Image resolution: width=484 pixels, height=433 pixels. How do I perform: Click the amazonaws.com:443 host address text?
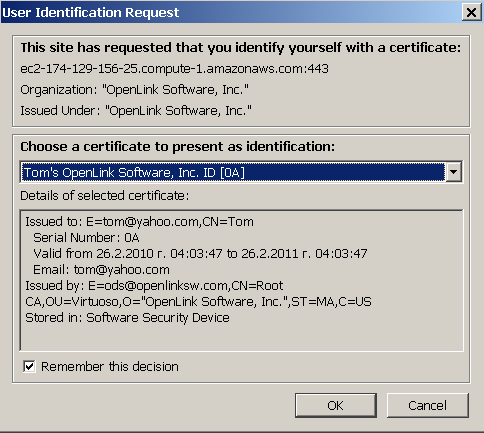coord(174,69)
